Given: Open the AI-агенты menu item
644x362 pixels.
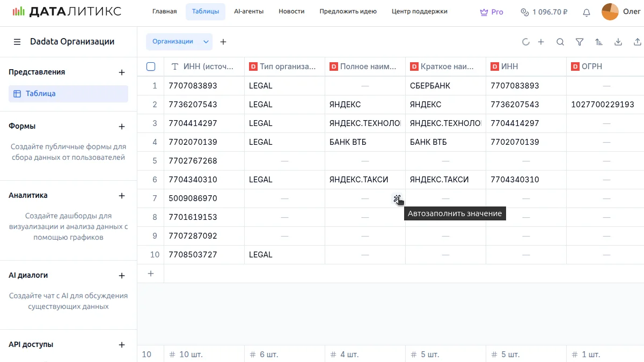Looking at the screenshot, I should tap(248, 11).
